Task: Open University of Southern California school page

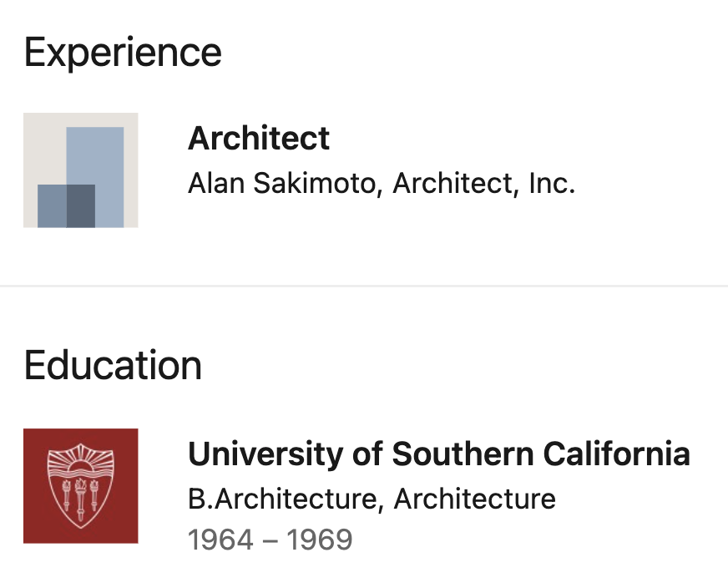Action: pyautogui.click(x=439, y=454)
